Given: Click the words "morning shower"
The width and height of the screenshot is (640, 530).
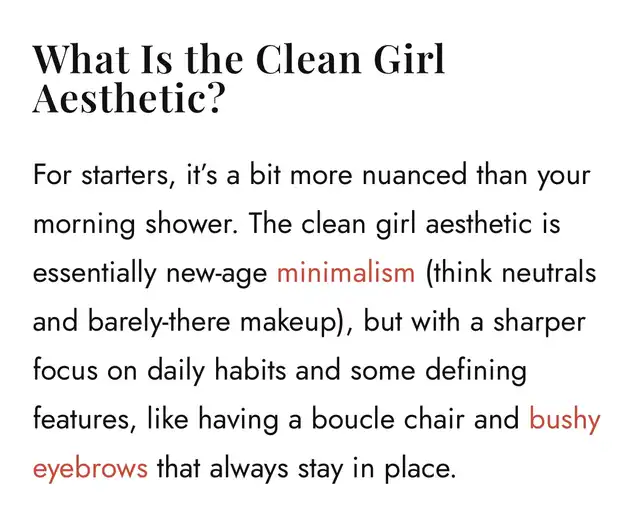Looking at the screenshot, I should (134, 224).
